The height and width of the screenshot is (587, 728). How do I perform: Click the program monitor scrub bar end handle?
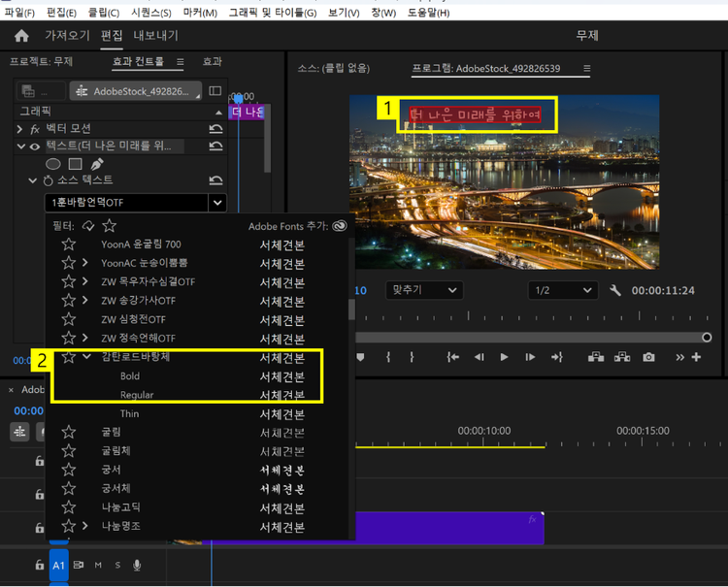pyautogui.click(x=707, y=338)
